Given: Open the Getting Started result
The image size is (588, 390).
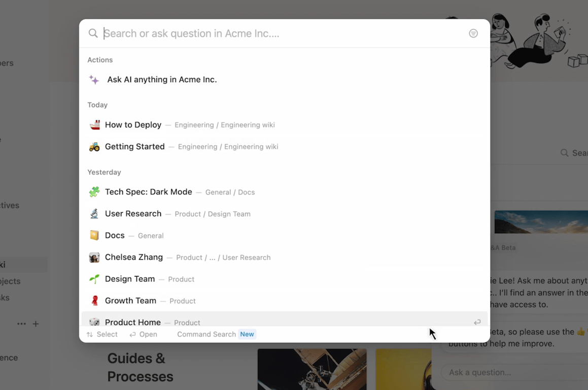Looking at the screenshot, I should pyautogui.click(x=284, y=146).
